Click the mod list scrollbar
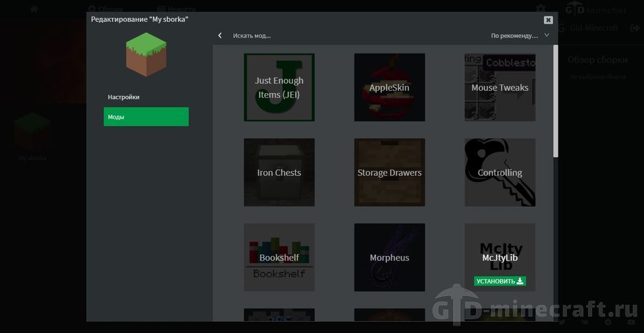This screenshot has height=333, width=644. click(x=555, y=101)
